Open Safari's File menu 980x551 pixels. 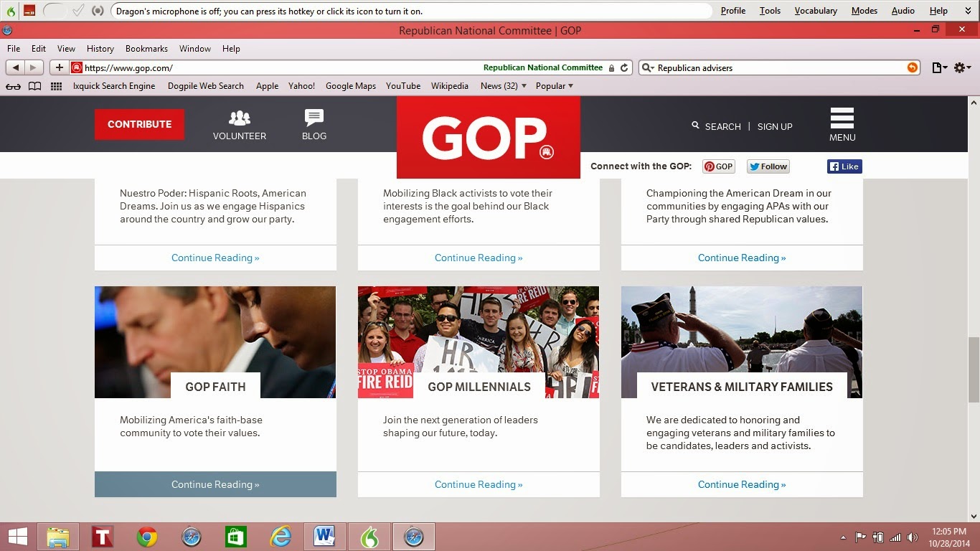(14, 49)
